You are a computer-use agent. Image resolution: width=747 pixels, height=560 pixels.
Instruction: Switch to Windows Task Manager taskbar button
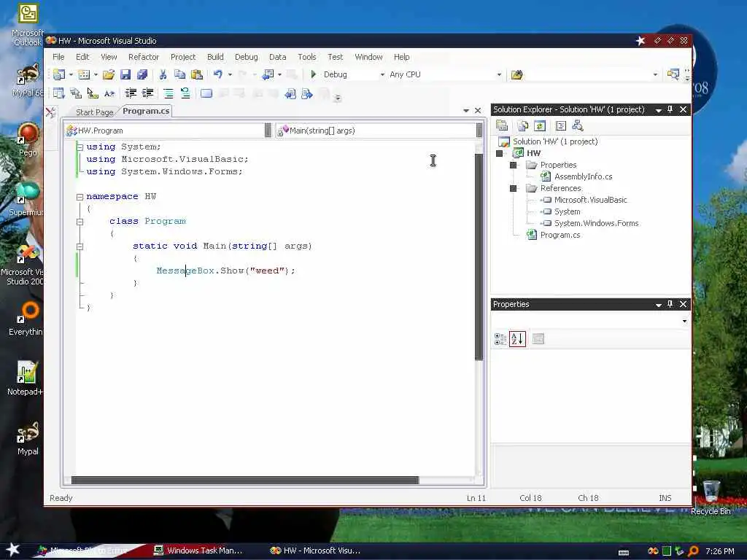pyautogui.click(x=198, y=551)
